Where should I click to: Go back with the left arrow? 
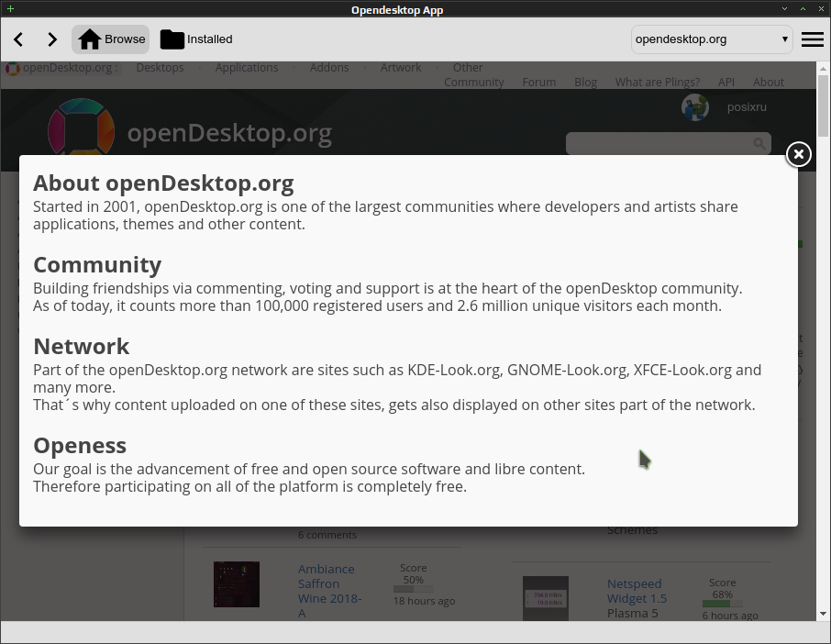point(18,39)
